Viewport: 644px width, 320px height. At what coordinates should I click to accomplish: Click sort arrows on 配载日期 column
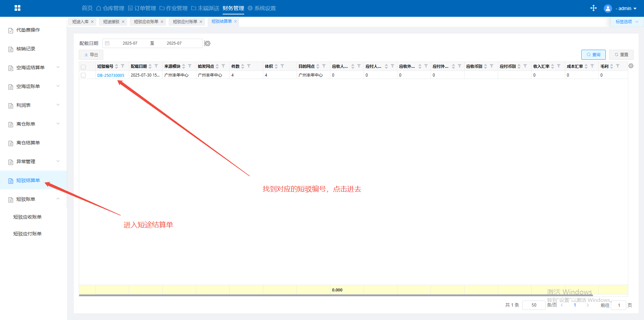pyautogui.click(x=150, y=66)
